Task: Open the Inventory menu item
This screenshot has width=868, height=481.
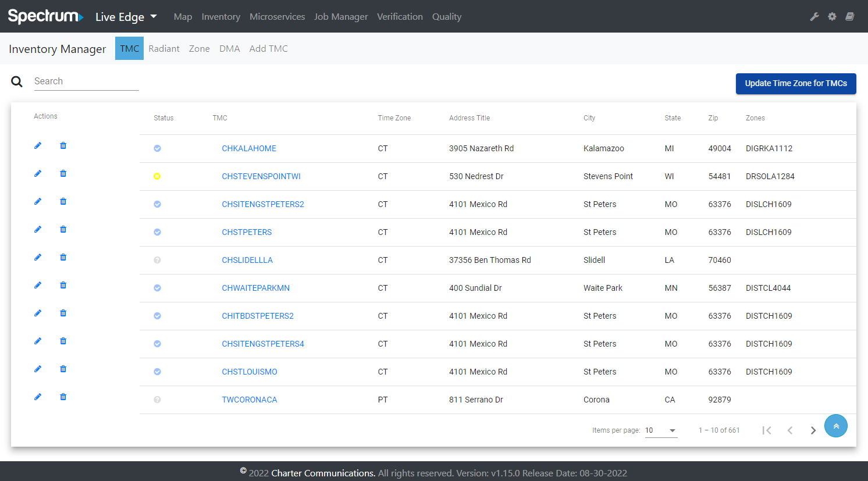Action: click(x=221, y=17)
